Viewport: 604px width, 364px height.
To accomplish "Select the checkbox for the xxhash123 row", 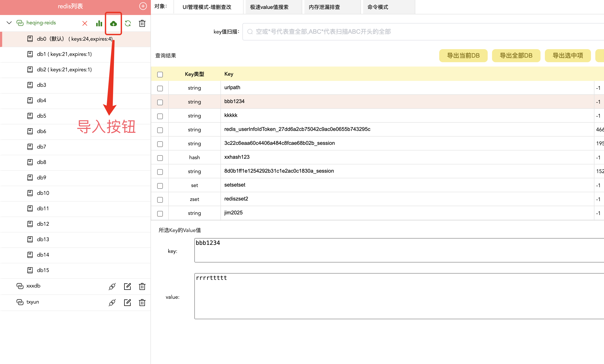I will click(160, 158).
